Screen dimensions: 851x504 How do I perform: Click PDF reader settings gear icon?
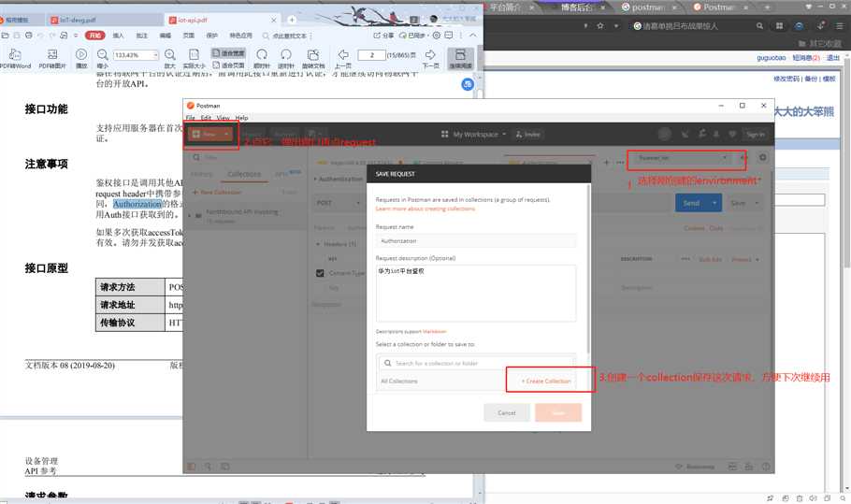[437, 36]
